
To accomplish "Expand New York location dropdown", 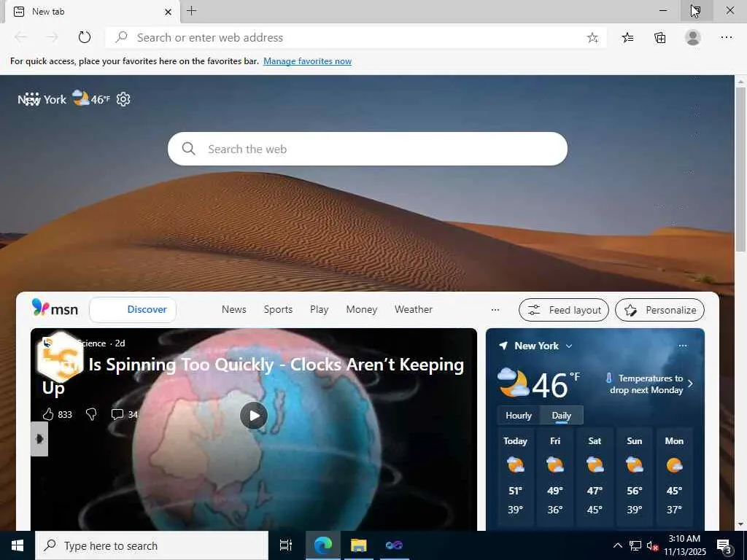I will click(569, 346).
